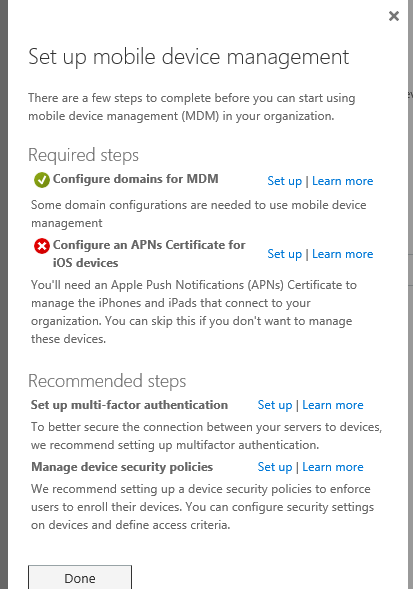
Task: Click the green checkmark status icon
Action: click(42, 180)
